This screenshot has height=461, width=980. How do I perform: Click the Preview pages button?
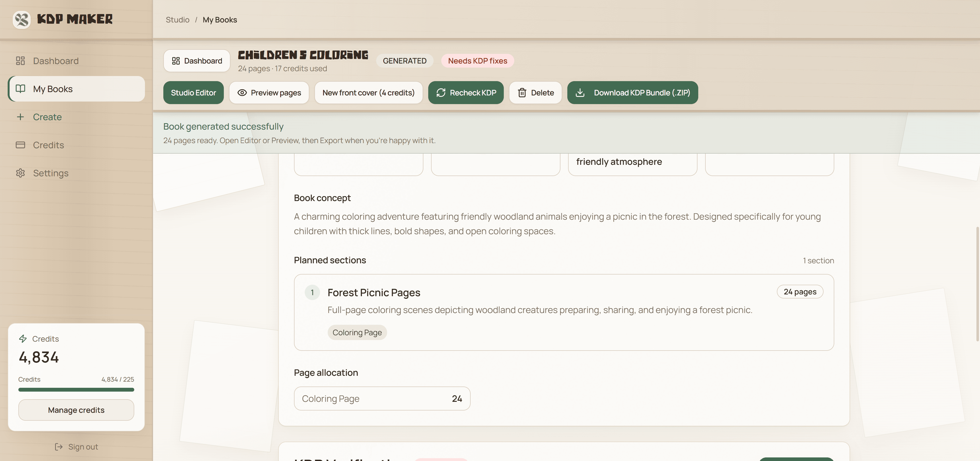[x=269, y=92]
